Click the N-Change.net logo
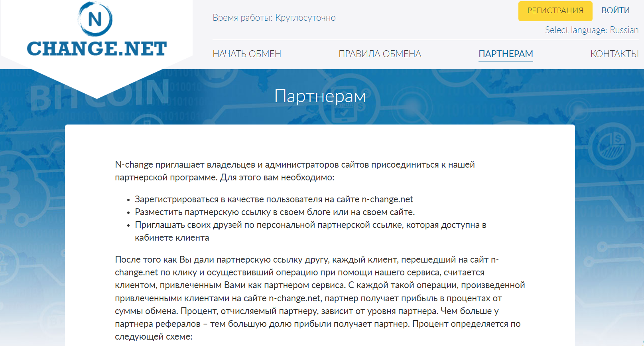The image size is (644, 346). coord(97,29)
